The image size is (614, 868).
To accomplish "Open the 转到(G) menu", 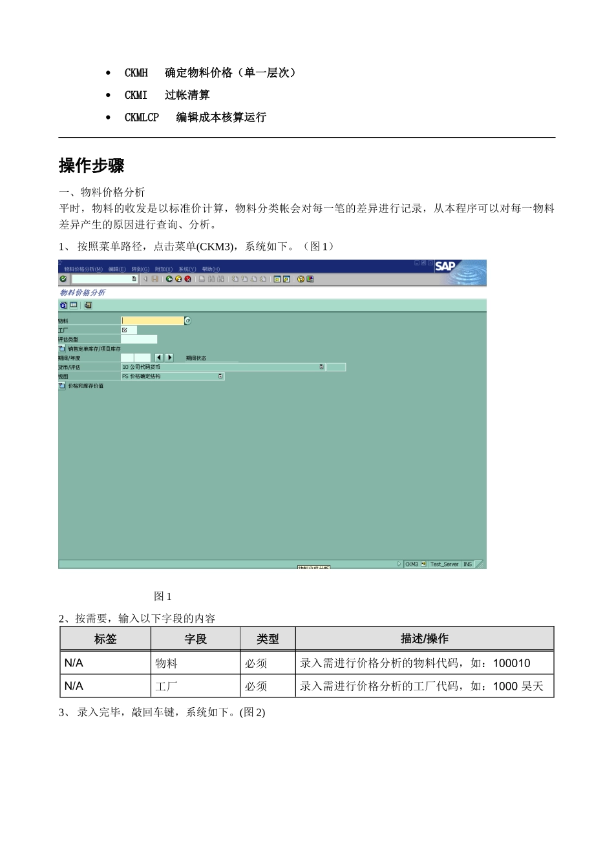I will pyautogui.click(x=140, y=269).
